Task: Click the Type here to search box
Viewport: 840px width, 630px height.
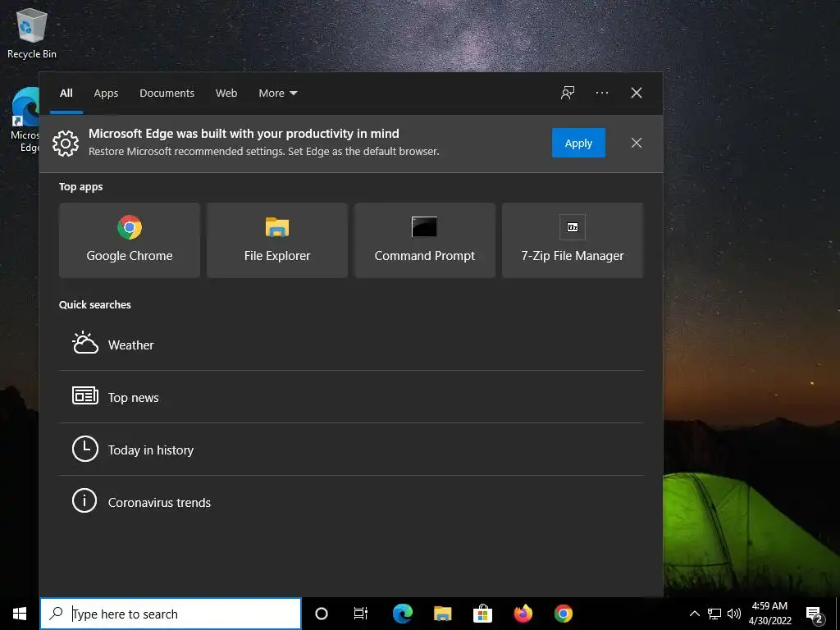Action: (171, 614)
